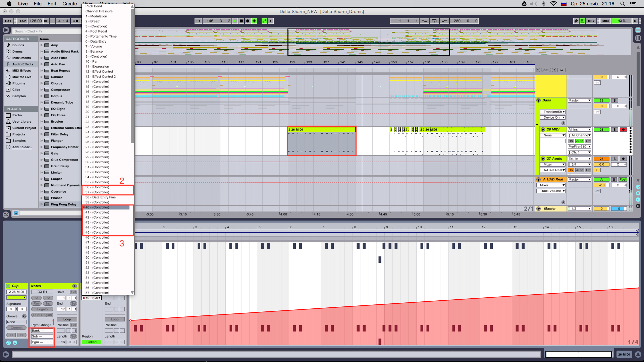Toggle Draw Mode pencil icon
Screen dimensions: 644x362
576,21
